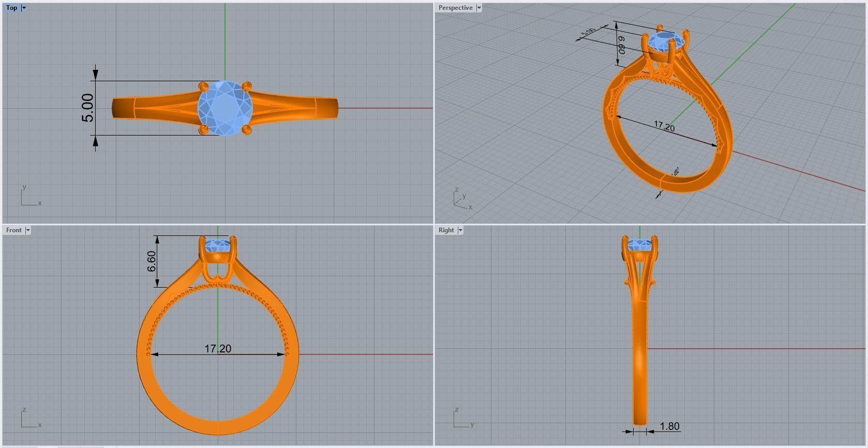Viewport: 868px width, 448px height.
Task: Activate the Top viewport title label
Action: point(11,8)
